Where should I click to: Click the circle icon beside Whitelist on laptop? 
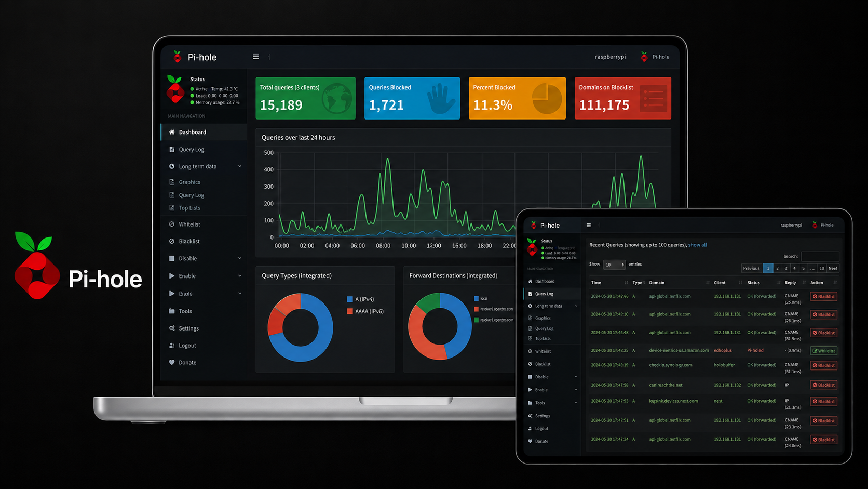pos(172,224)
